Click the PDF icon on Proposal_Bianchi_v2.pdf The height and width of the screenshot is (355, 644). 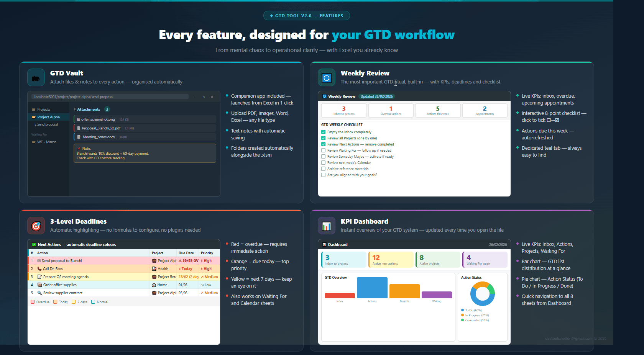pos(78,128)
